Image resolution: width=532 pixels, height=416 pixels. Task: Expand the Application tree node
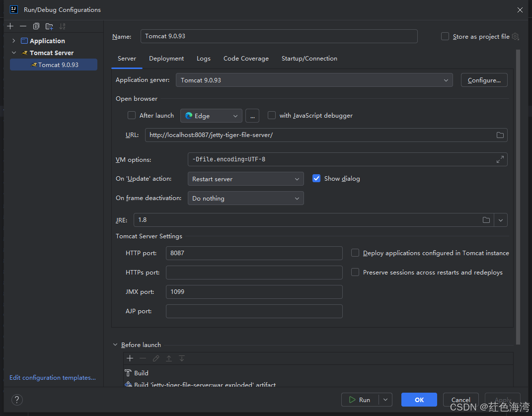[14, 41]
